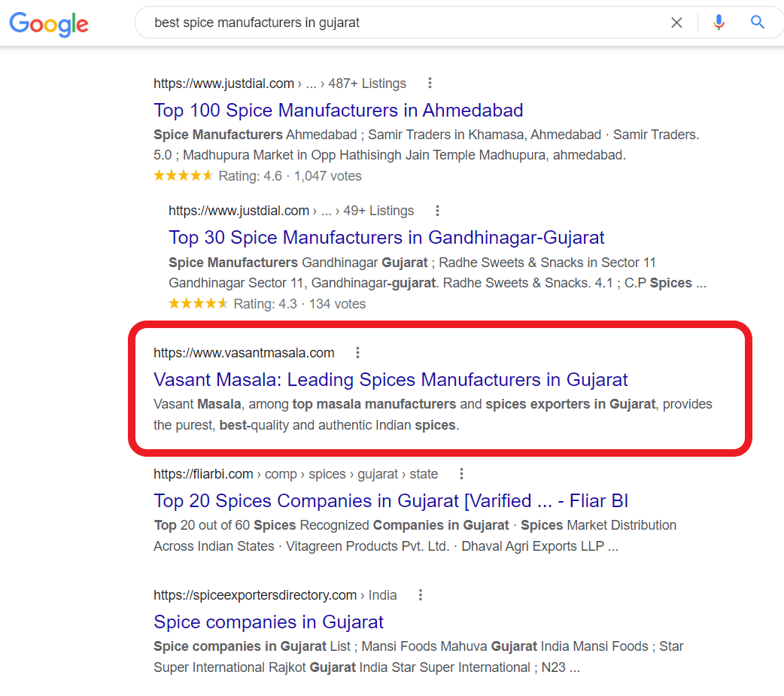784x696 pixels.
Task: Click the star rating under the Ahmedabad result
Action: (183, 175)
